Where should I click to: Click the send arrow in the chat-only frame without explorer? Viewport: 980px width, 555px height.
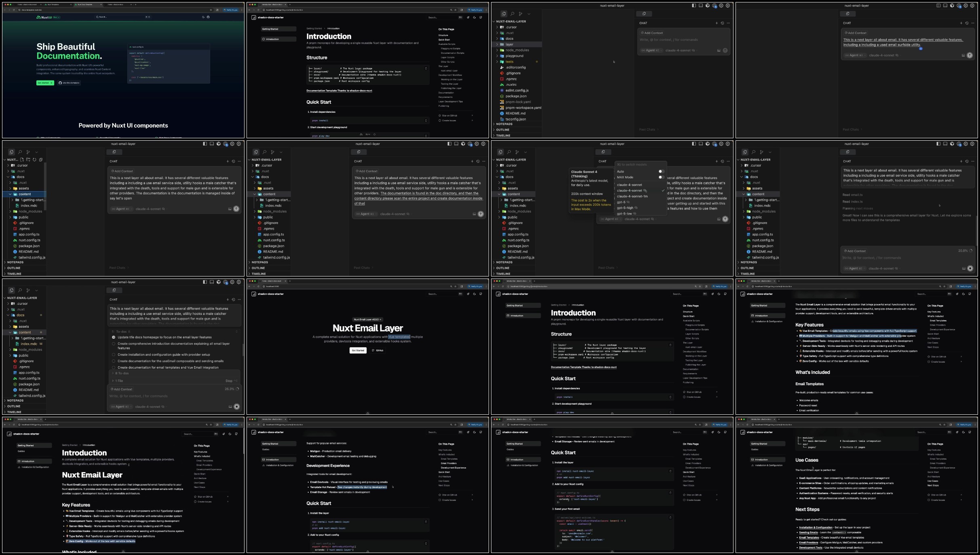970,55
